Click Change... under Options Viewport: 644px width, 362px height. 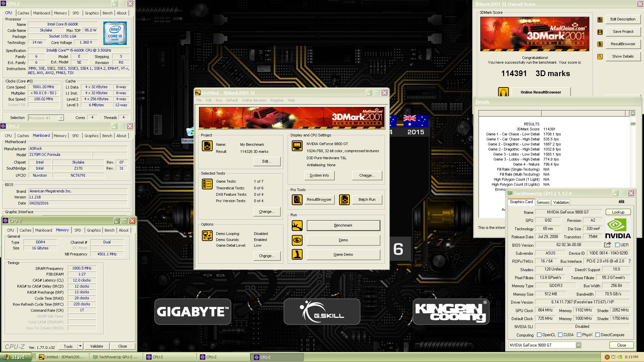[267, 256]
